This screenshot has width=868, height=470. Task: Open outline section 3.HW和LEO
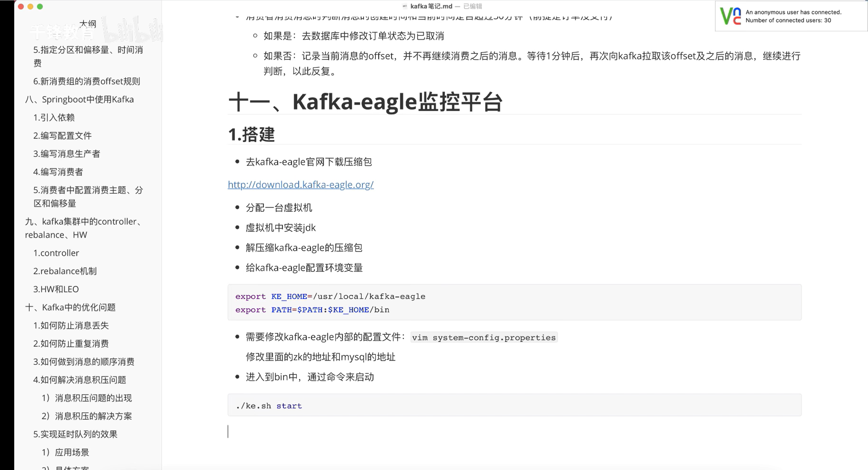coord(56,289)
